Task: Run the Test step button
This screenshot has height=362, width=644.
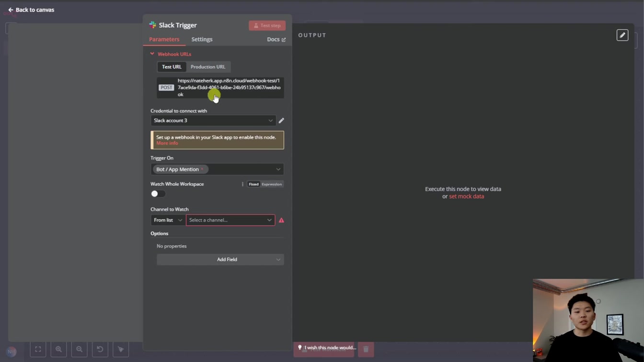Action: (267, 25)
